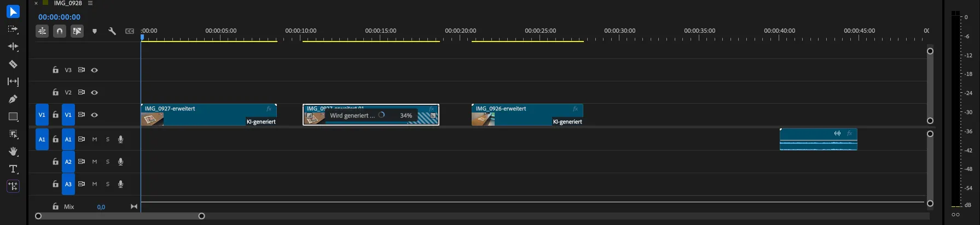
Task: Select the IMG_0926-erweitert clip
Action: 527,115
